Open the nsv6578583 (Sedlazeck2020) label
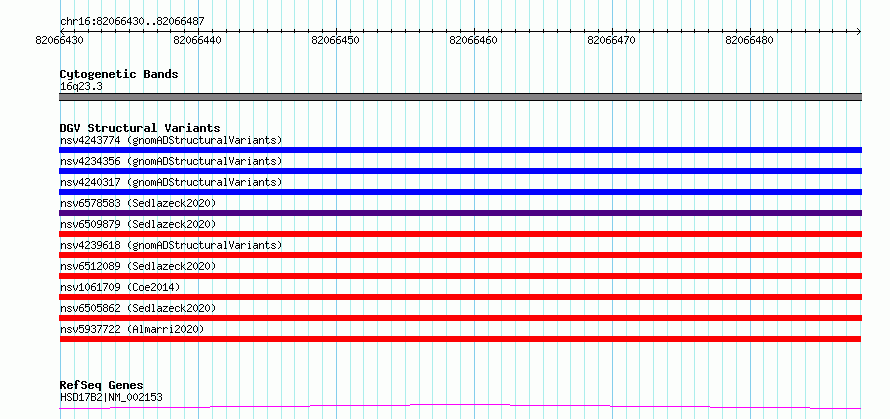The height and width of the screenshot is (419, 890). [x=138, y=203]
